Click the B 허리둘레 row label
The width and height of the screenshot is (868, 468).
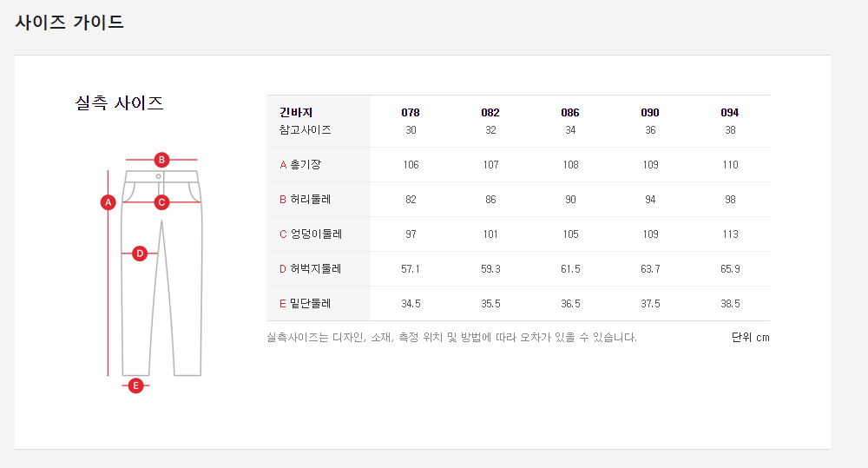tap(305, 200)
